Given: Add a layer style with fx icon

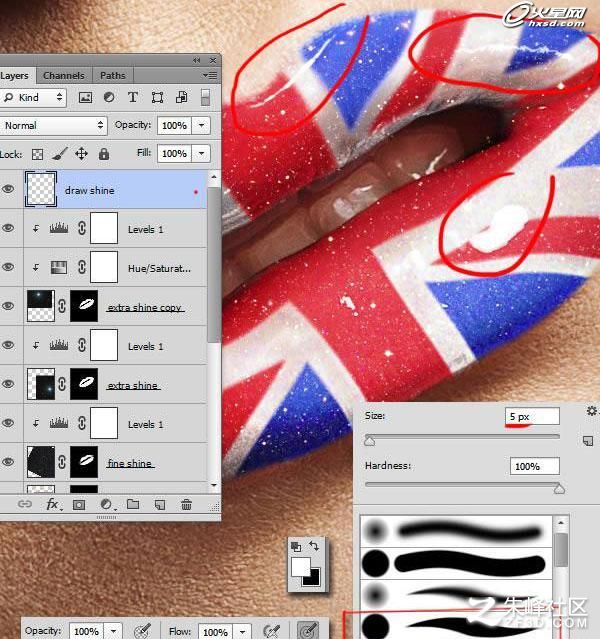Looking at the screenshot, I should pos(53,505).
